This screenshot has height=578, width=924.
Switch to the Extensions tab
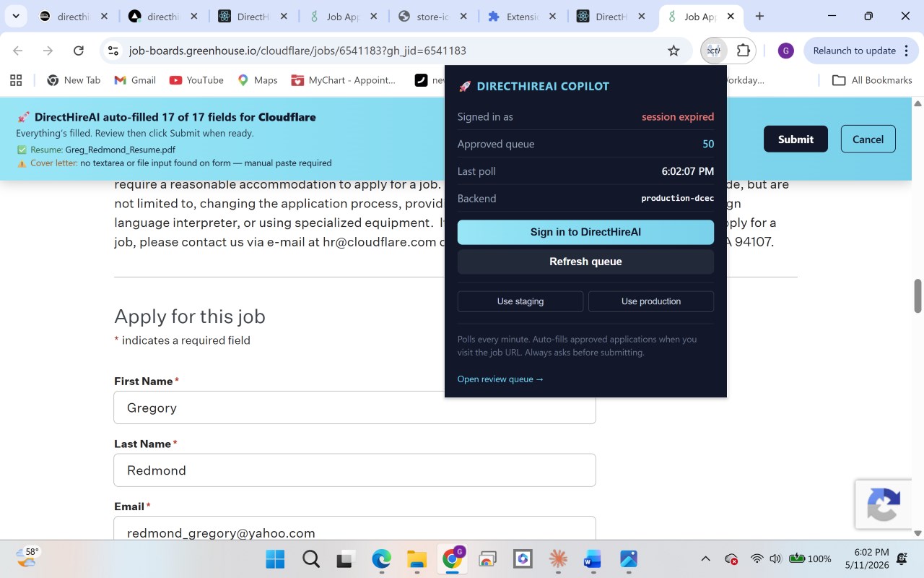(523, 16)
